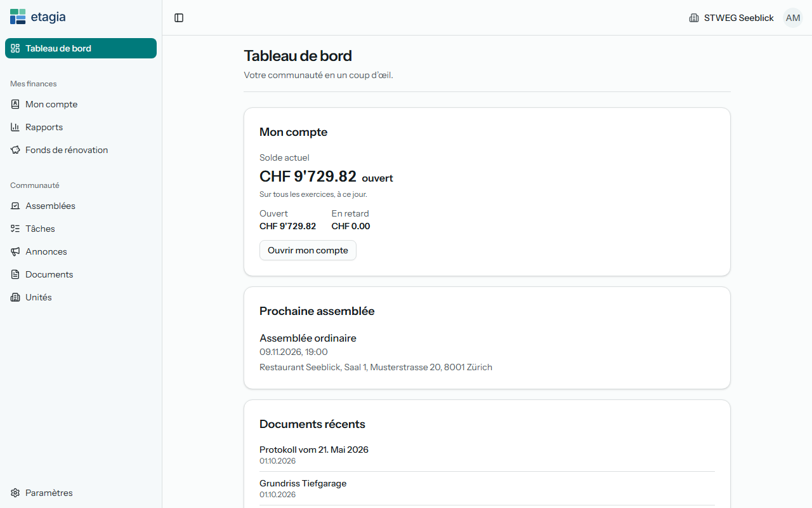
Task: Go to the Tâches page
Action: tap(81, 229)
